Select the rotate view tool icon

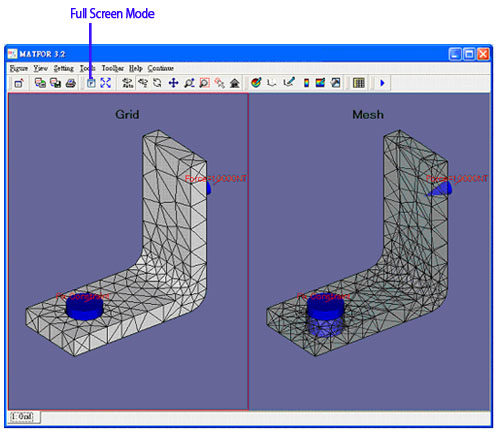[x=157, y=83]
